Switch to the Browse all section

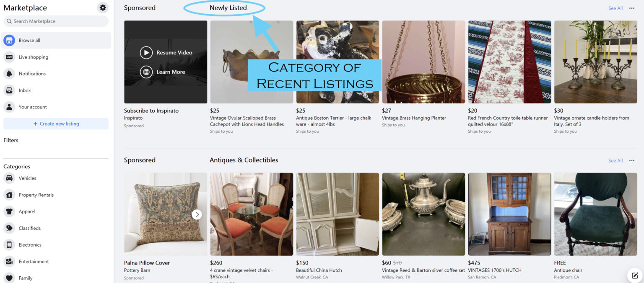coord(29,40)
